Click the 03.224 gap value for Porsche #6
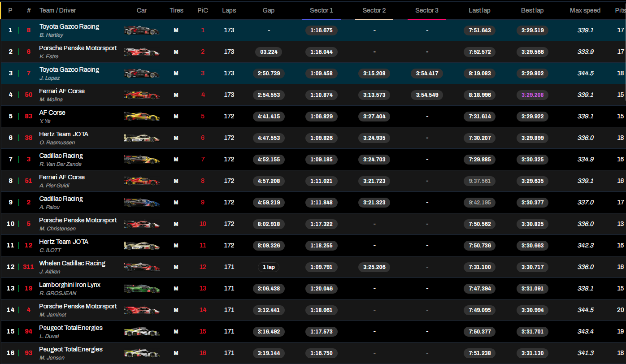This screenshot has height=364, width=626. click(269, 52)
